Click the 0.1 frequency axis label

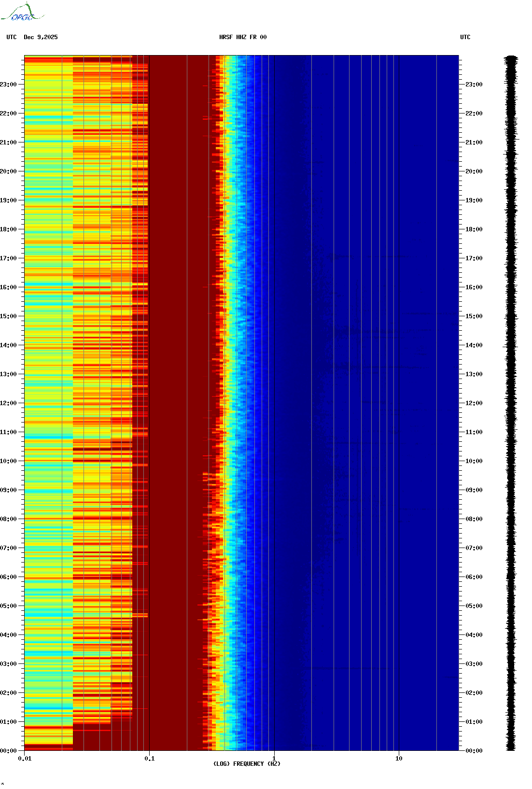pos(150,759)
